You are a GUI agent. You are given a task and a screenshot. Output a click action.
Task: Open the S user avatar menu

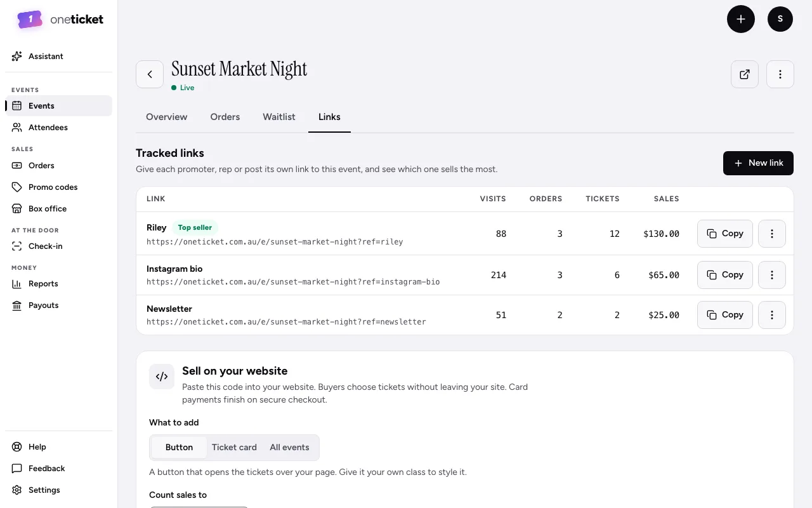[780, 19]
